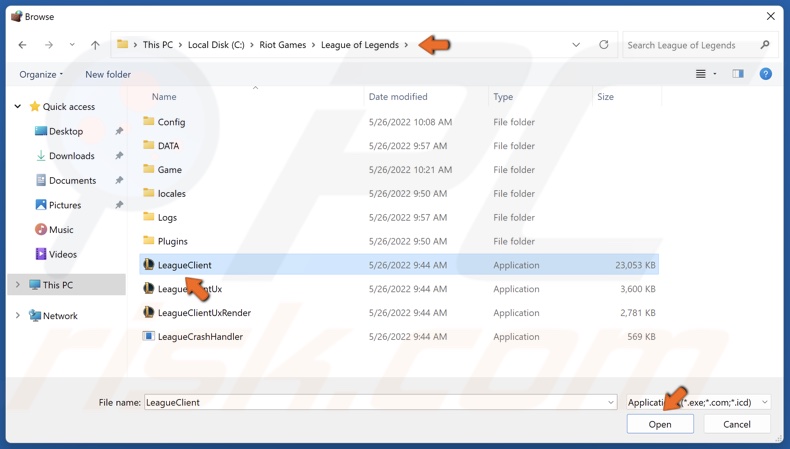Viewport: 790px width, 449px height.
Task: Open Videos in the sidebar
Action: tap(62, 254)
